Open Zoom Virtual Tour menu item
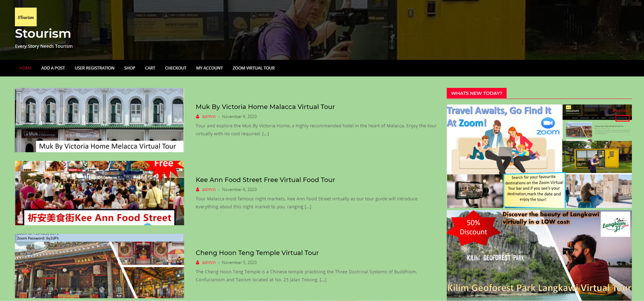 [253, 68]
